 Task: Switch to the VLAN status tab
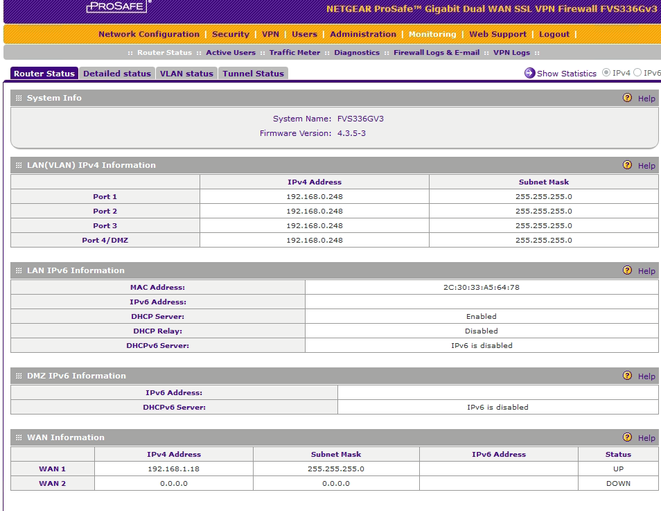pyautogui.click(x=186, y=73)
